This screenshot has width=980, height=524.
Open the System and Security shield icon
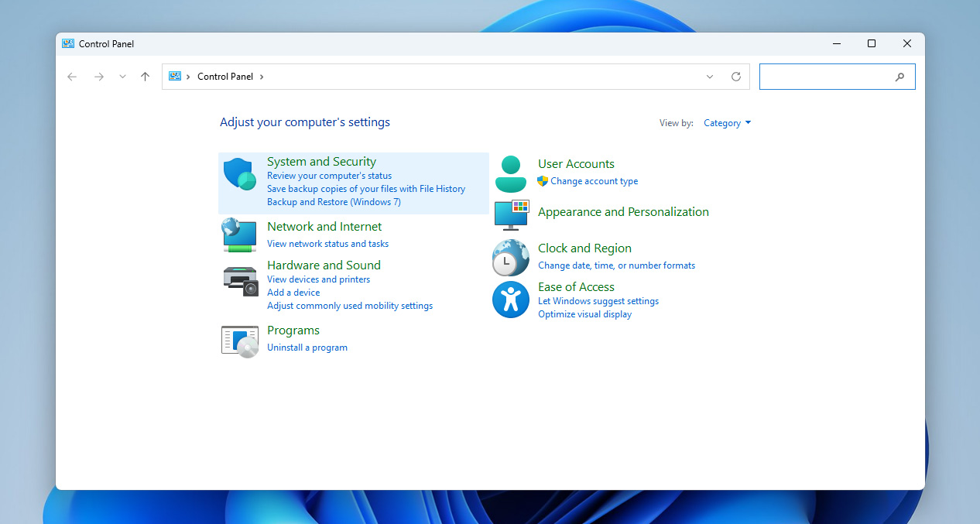pyautogui.click(x=239, y=174)
